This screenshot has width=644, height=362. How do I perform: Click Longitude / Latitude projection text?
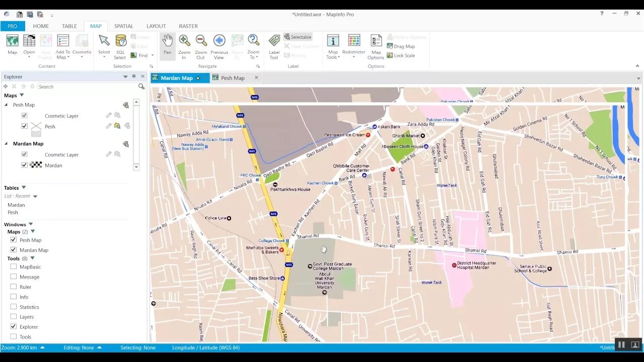(x=206, y=347)
